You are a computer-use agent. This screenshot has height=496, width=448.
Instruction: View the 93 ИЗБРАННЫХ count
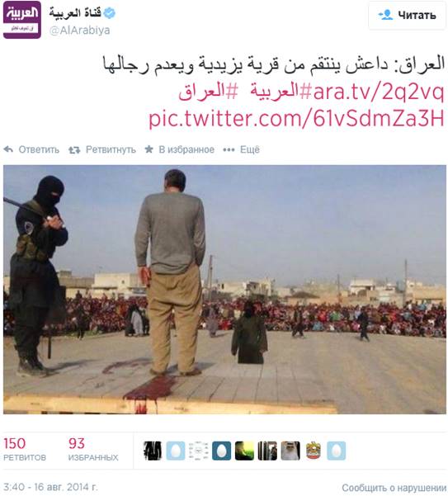point(93,449)
